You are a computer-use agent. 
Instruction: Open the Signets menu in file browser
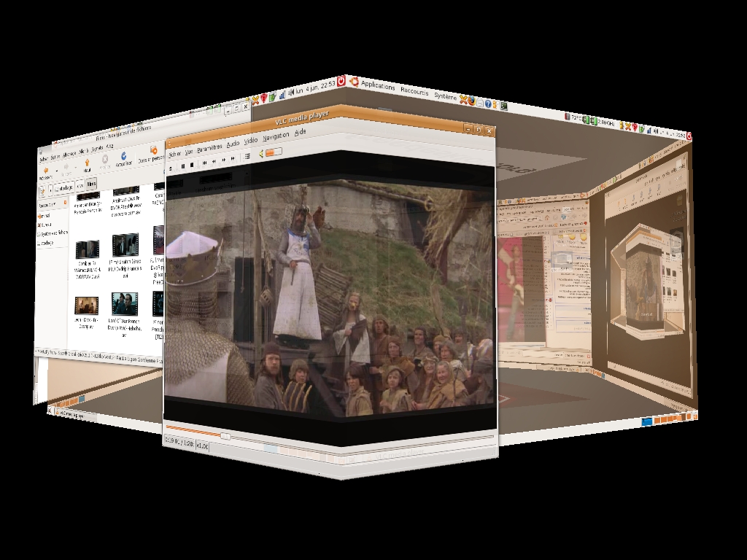click(x=97, y=149)
